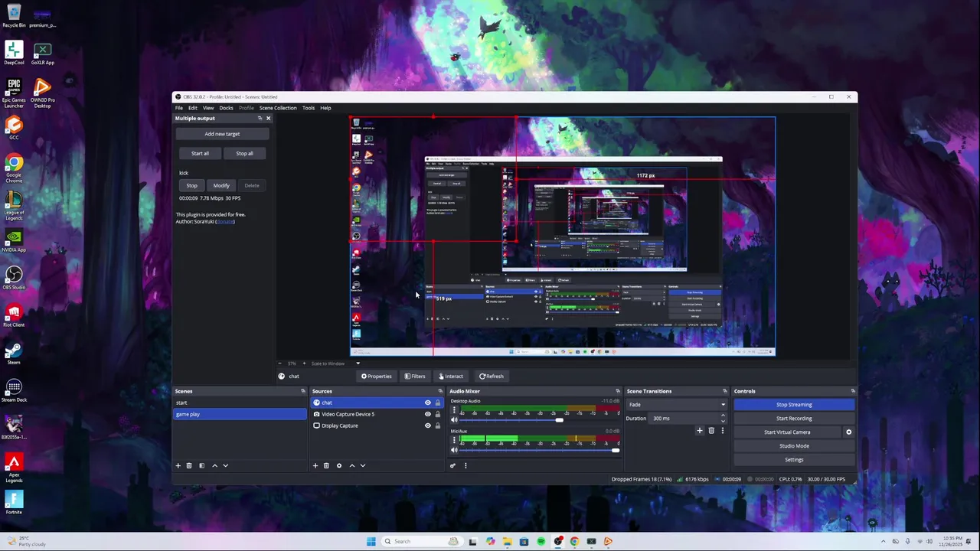Float the Controls dock

coord(851,391)
